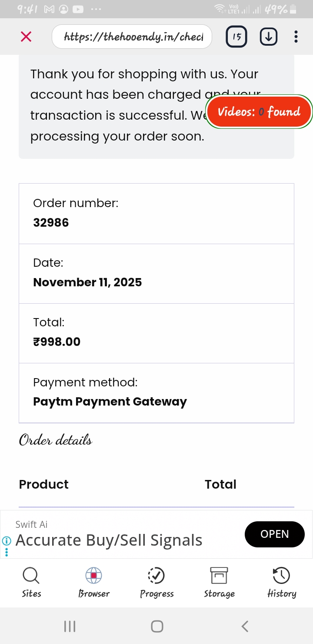Open the three-dot overflow menu

296,37
